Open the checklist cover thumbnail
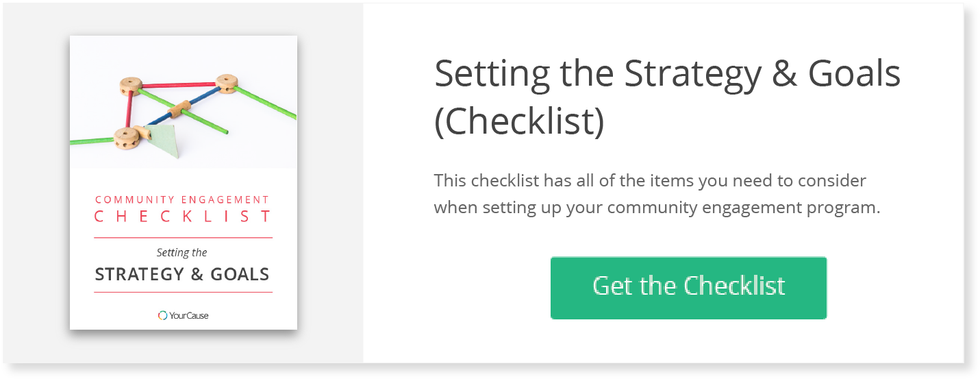 184,182
